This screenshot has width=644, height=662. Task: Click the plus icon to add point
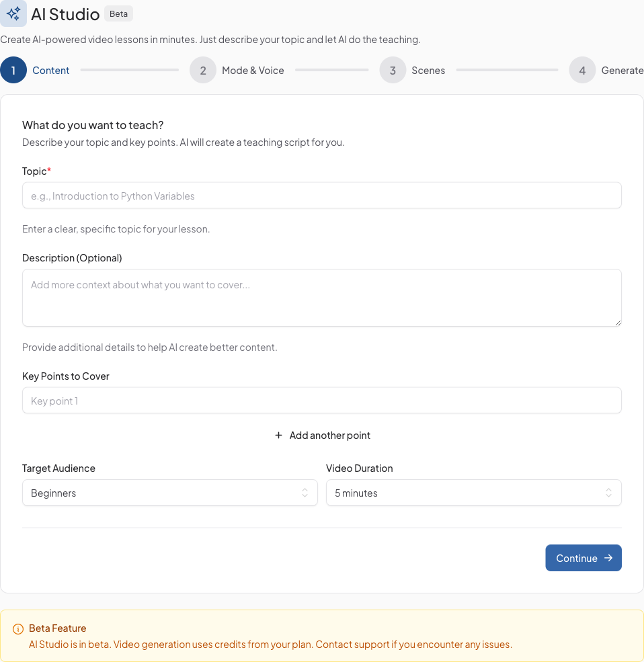coord(279,436)
